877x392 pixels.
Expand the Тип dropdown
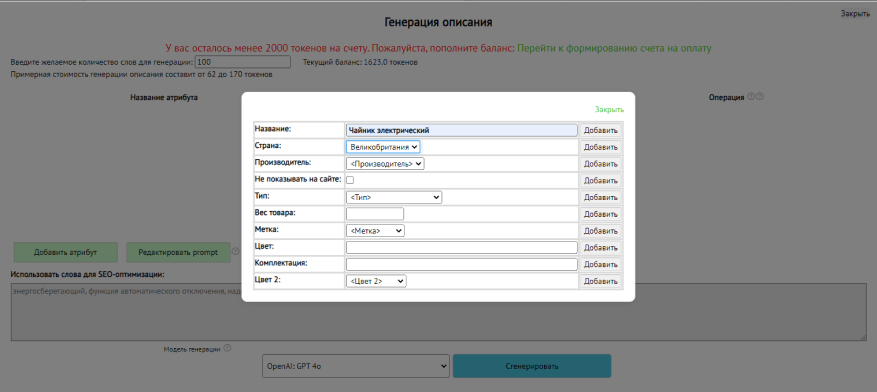click(394, 197)
